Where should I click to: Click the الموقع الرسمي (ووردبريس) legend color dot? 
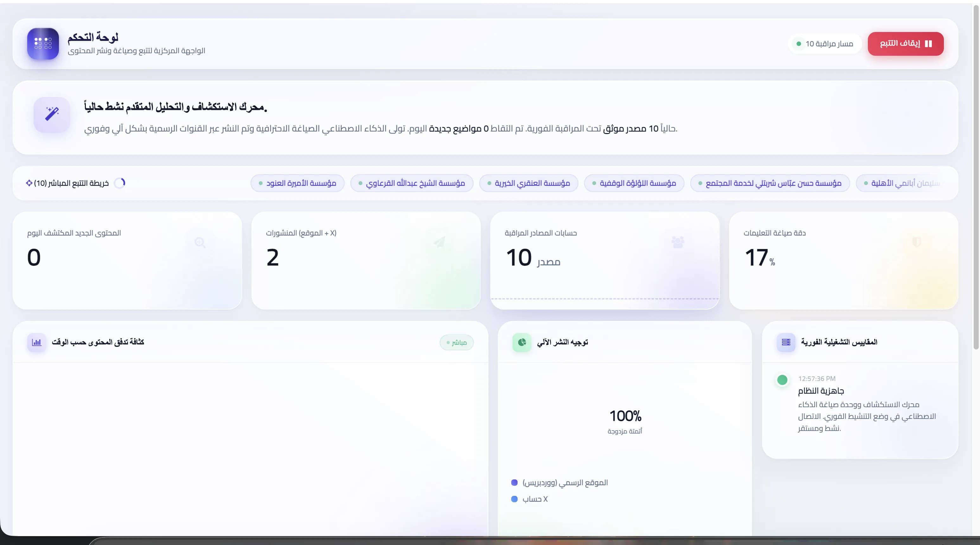pyautogui.click(x=514, y=483)
